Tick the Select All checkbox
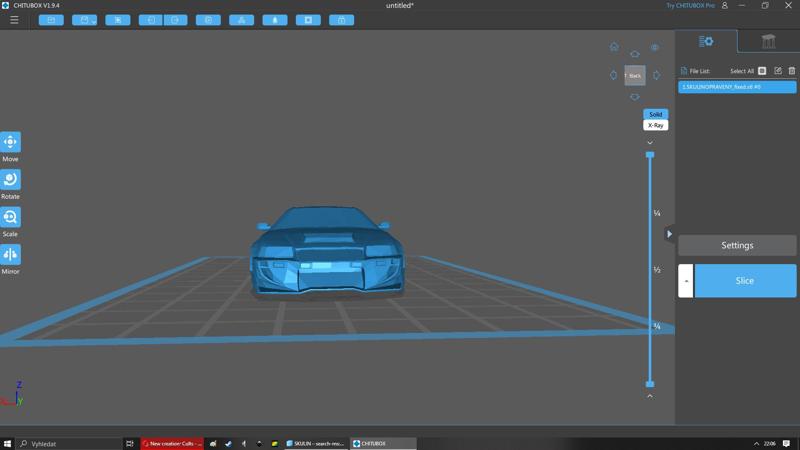The width and height of the screenshot is (800, 450). pos(762,71)
